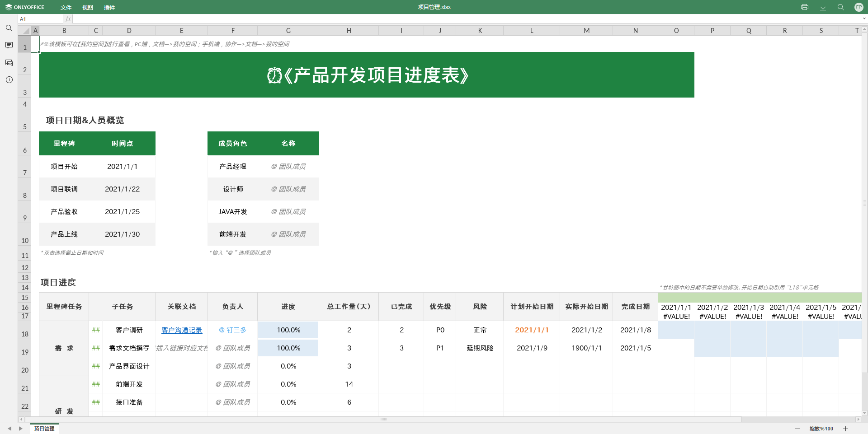Open the 客户沟通记录 link
This screenshot has height=434, width=868.
point(182,330)
